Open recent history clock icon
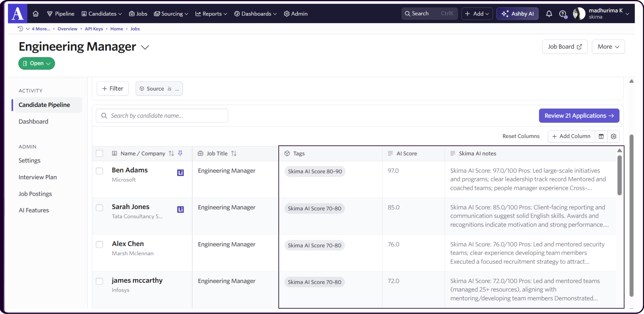This screenshot has width=644, height=314. (x=21, y=29)
